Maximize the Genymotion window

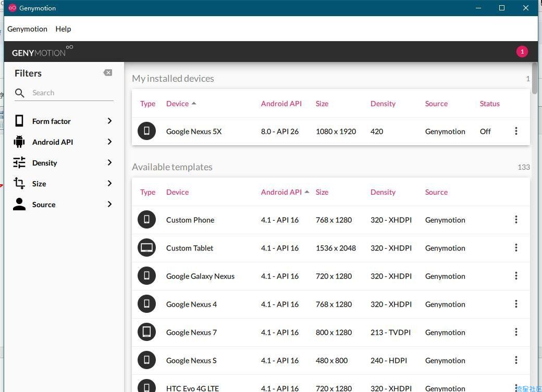click(501, 8)
